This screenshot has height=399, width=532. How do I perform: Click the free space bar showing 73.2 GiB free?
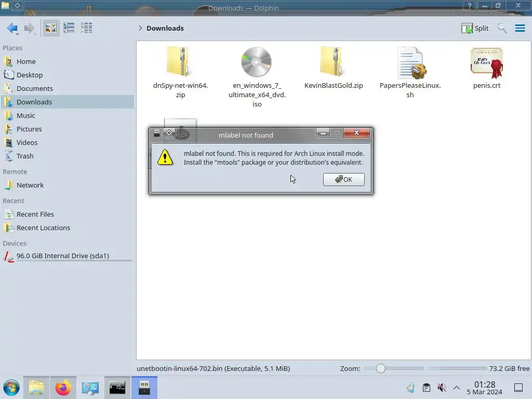pyautogui.click(x=457, y=368)
